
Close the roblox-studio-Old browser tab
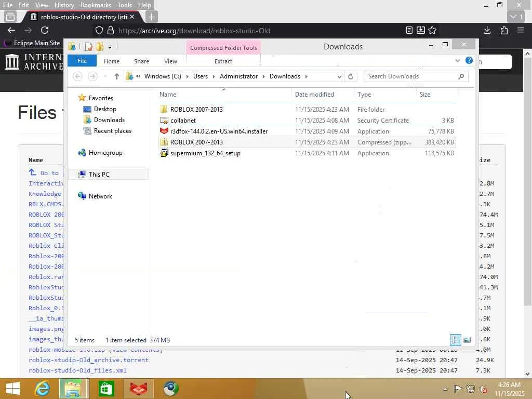tap(132, 17)
